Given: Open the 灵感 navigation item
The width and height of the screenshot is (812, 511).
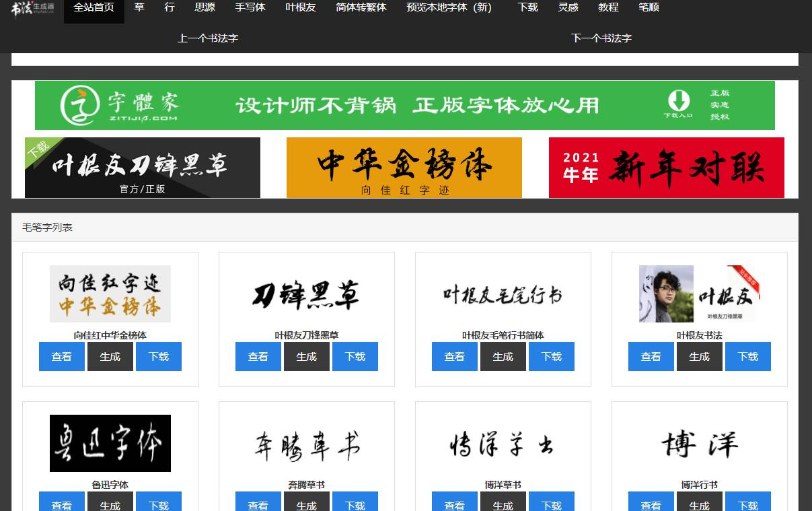Looking at the screenshot, I should point(568,8).
